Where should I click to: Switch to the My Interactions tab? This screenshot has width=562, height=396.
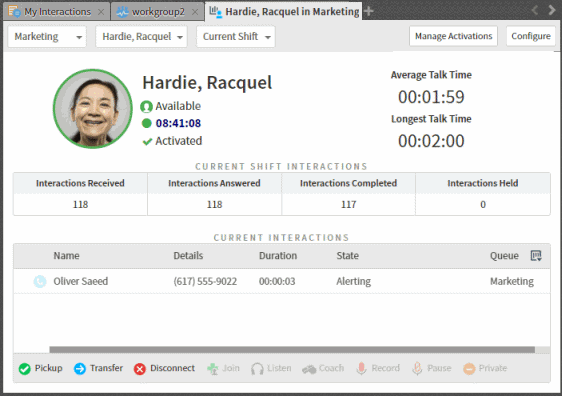(x=57, y=12)
